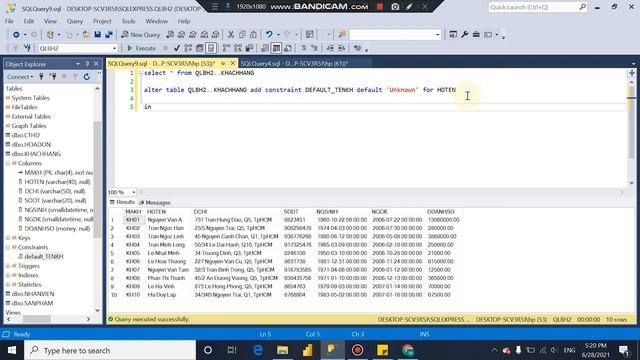This screenshot has height=360, width=640.
Task: Open the Connect dropdown in Object Explorer
Action: click(x=20, y=76)
